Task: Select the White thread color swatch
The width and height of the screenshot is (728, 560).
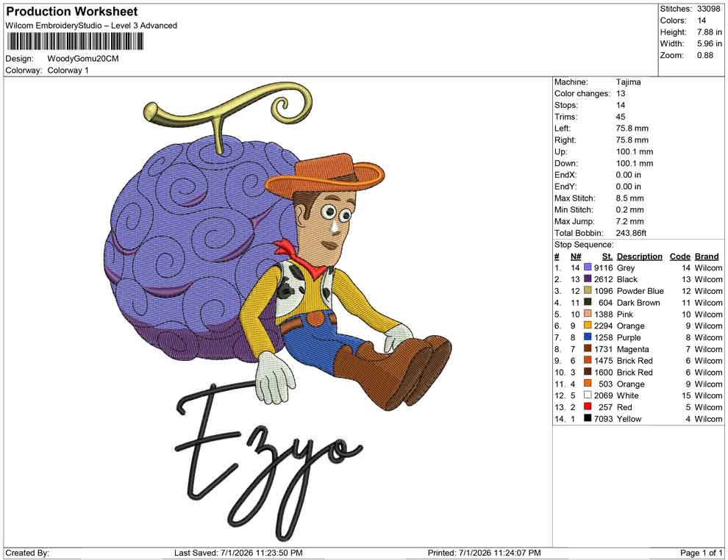Action: [588, 395]
